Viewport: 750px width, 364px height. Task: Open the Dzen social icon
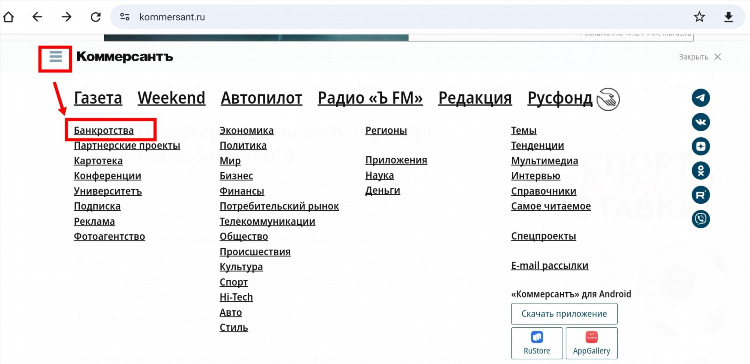[x=701, y=146]
